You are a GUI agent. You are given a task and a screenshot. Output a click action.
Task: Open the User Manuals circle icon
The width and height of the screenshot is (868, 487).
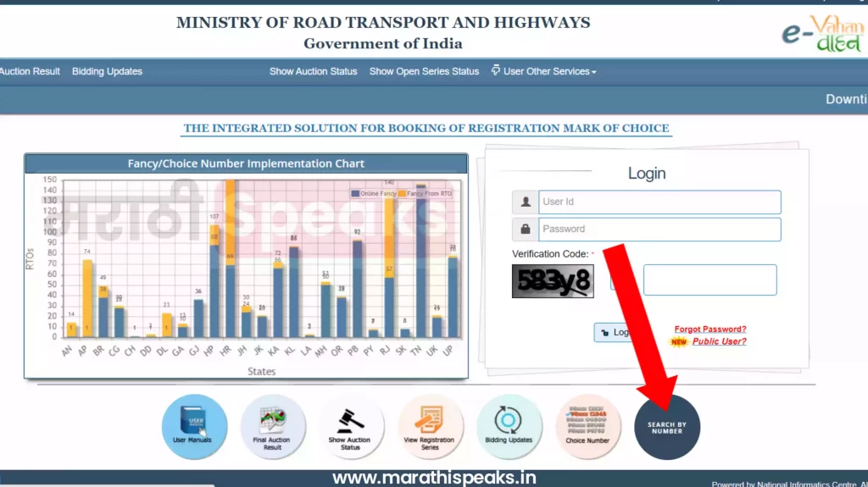(194, 427)
